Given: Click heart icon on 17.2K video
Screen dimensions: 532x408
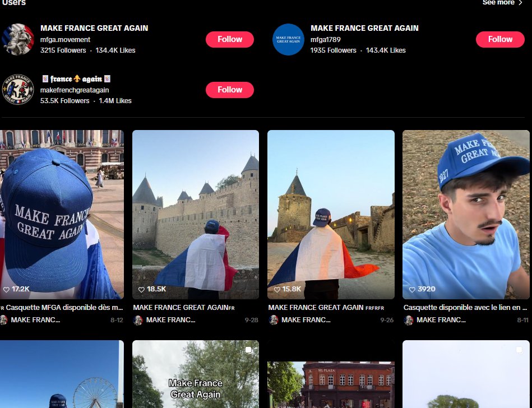Looking at the screenshot, I should tap(6, 289).
